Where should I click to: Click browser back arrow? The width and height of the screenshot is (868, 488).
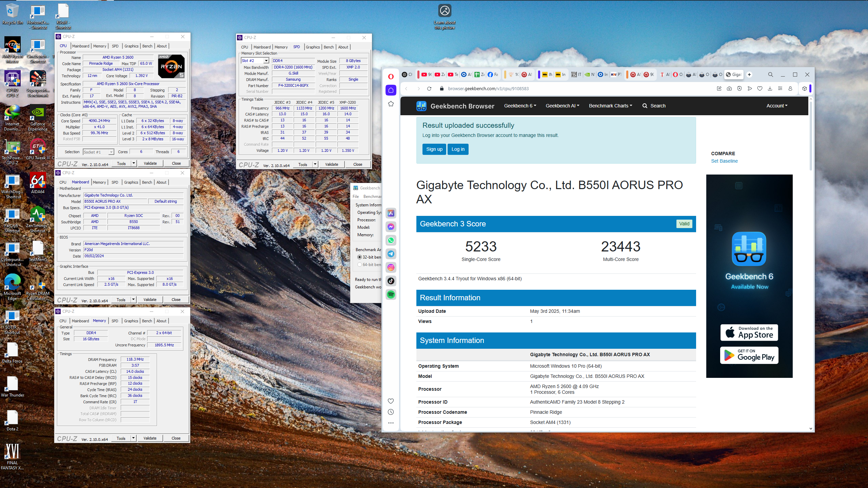406,89
